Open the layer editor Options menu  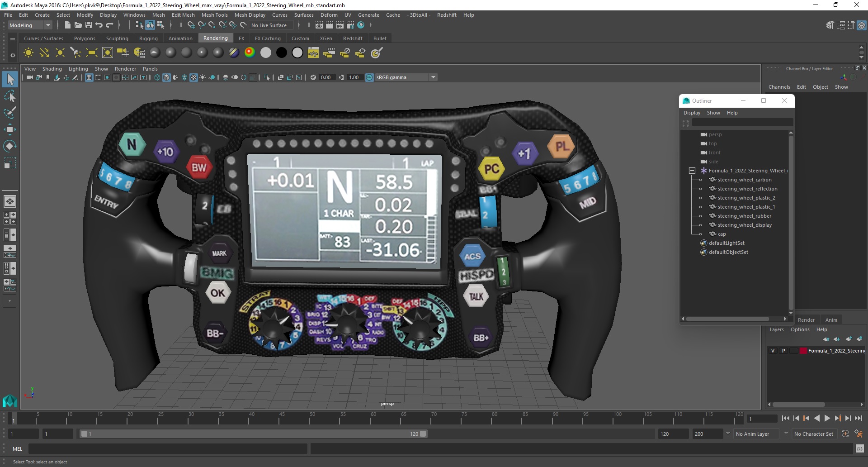[800, 329]
